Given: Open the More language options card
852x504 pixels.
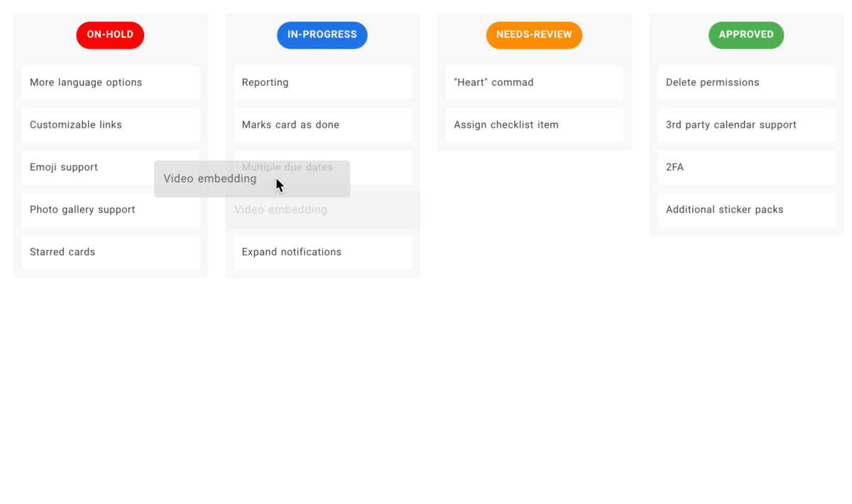Looking at the screenshot, I should [111, 82].
